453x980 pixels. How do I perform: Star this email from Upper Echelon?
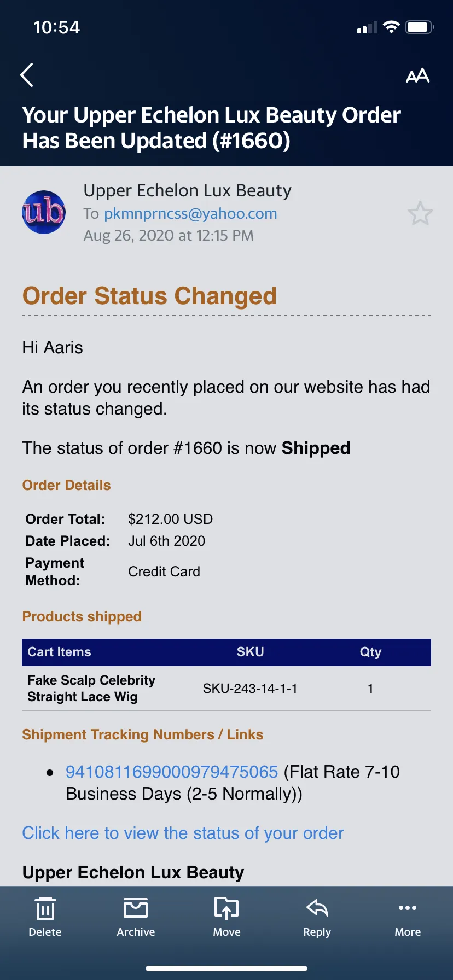pyautogui.click(x=420, y=213)
